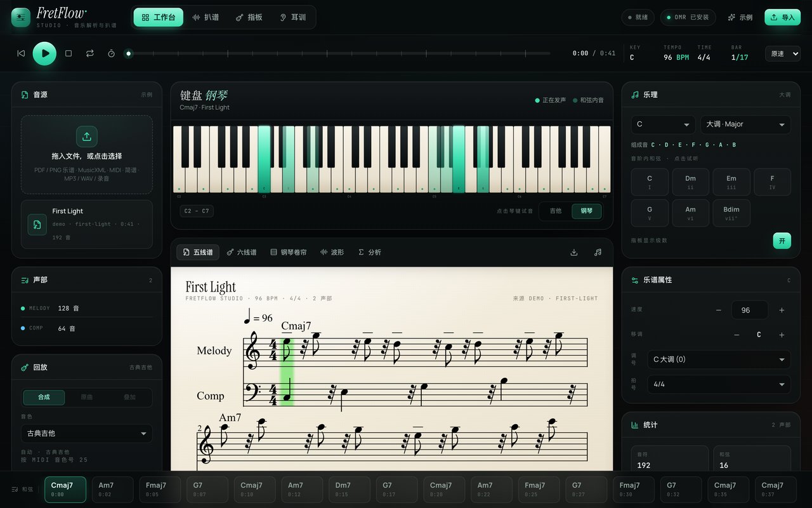Jump to Dm7 chord at 0:15
Image resolution: width=812 pixels, height=508 pixels.
(349, 489)
